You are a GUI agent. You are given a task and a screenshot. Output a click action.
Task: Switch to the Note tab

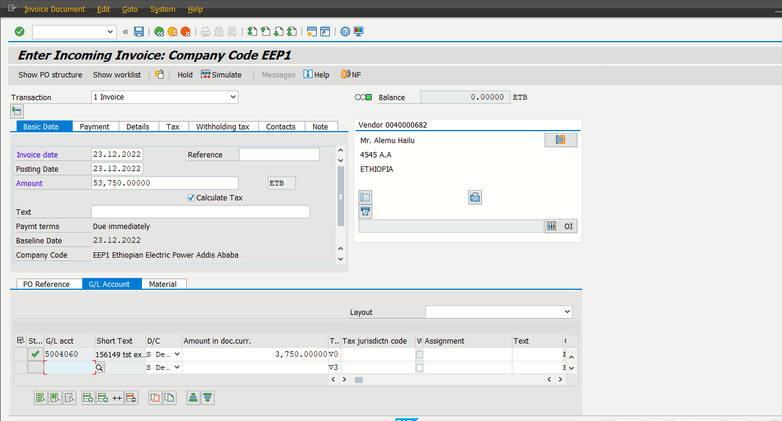(320, 127)
